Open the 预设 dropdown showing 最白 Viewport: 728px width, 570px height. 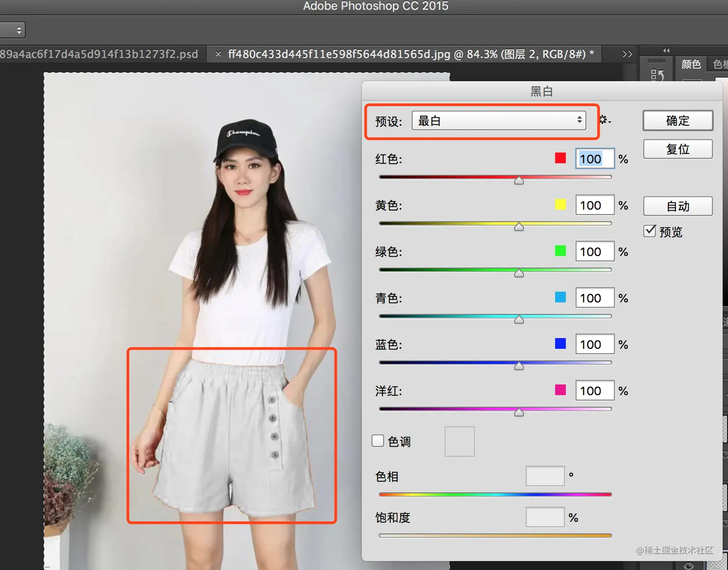click(499, 120)
